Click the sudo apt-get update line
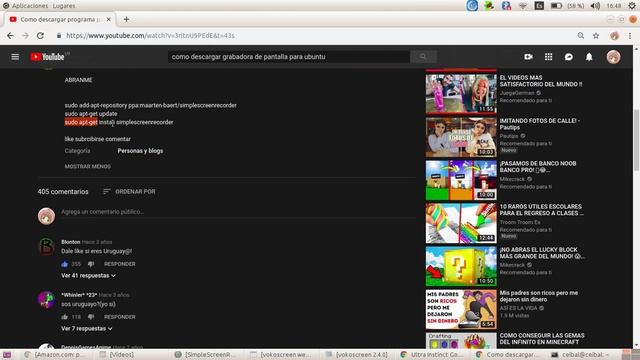Viewport: 640px width, 360px height. click(x=91, y=114)
